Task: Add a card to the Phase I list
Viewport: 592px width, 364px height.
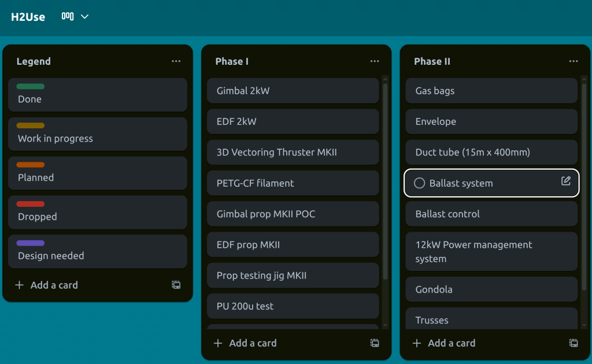Action: [245, 343]
